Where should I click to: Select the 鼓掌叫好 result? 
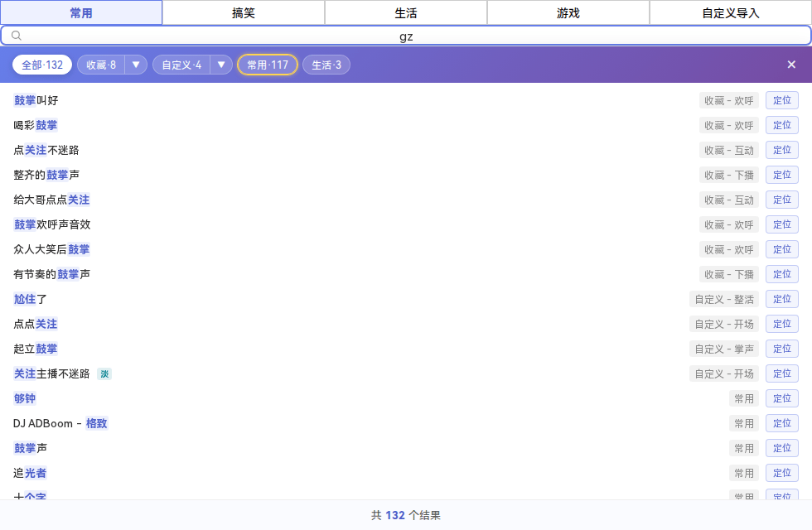point(36,100)
